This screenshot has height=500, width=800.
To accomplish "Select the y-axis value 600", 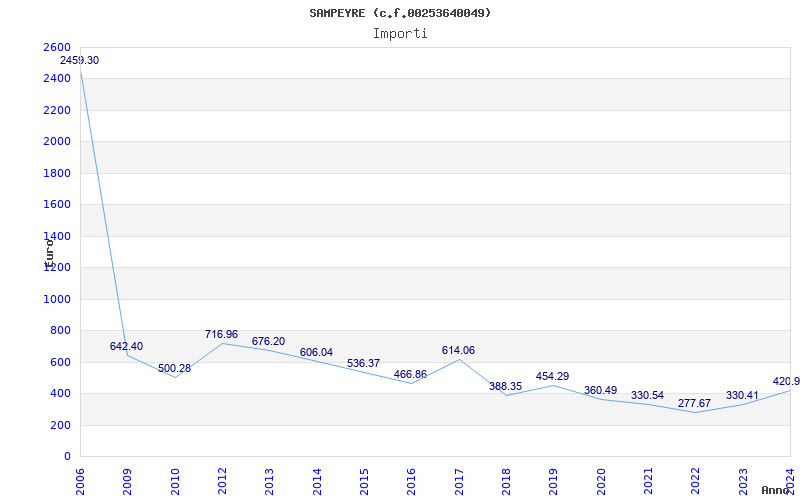I will tap(60, 362).
